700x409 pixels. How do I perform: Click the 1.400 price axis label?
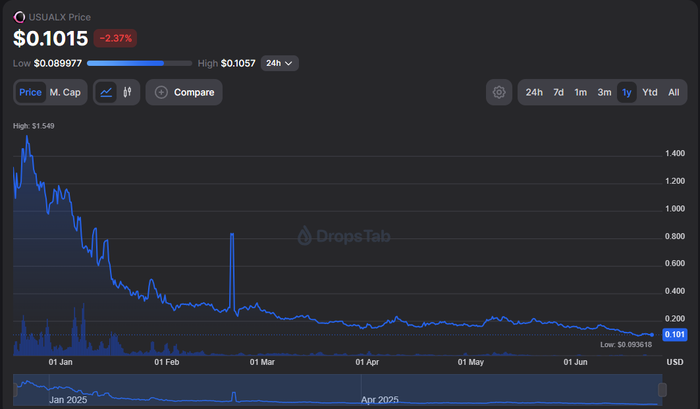[675, 154]
